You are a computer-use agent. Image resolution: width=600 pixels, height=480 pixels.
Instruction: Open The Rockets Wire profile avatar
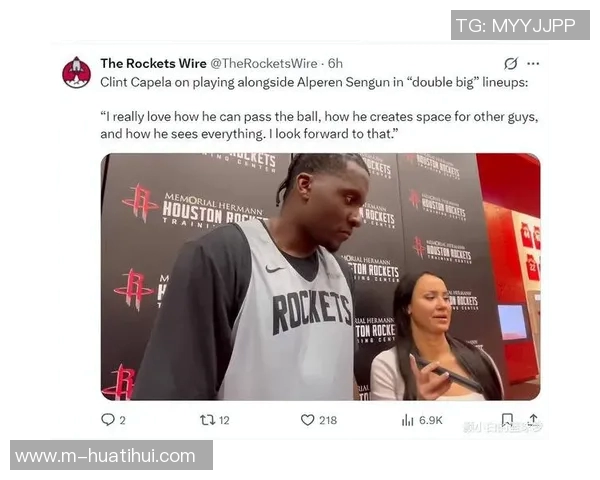(77, 72)
